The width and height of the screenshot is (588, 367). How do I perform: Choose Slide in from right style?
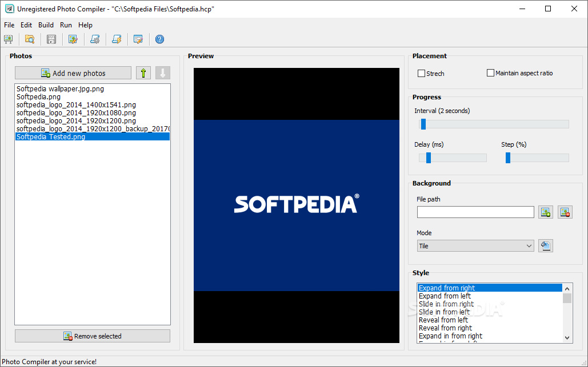pos(490,304)
